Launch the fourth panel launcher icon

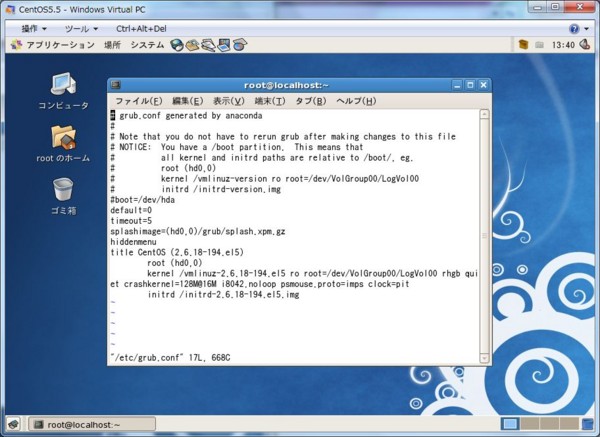224,45
